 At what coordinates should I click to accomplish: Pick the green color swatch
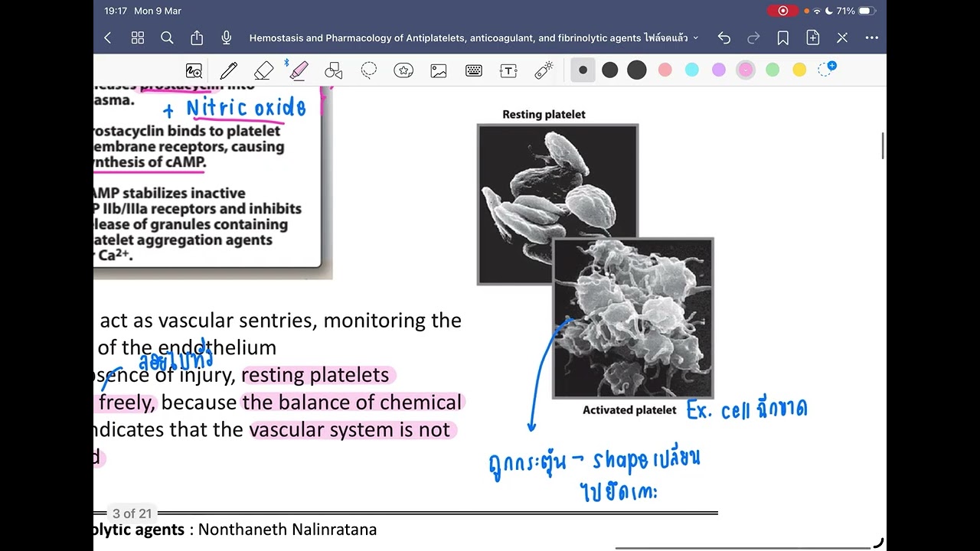pyautogui.click(x=773, y=70)
